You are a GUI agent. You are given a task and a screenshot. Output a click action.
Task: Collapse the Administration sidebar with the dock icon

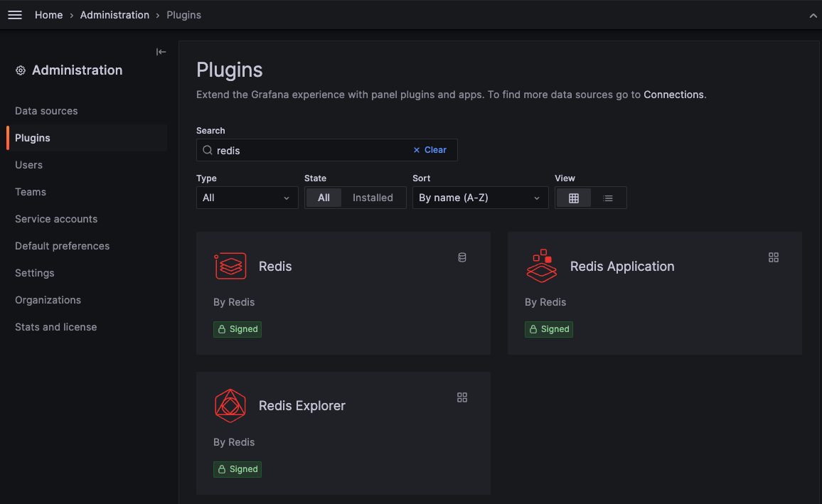pos(161,52)
